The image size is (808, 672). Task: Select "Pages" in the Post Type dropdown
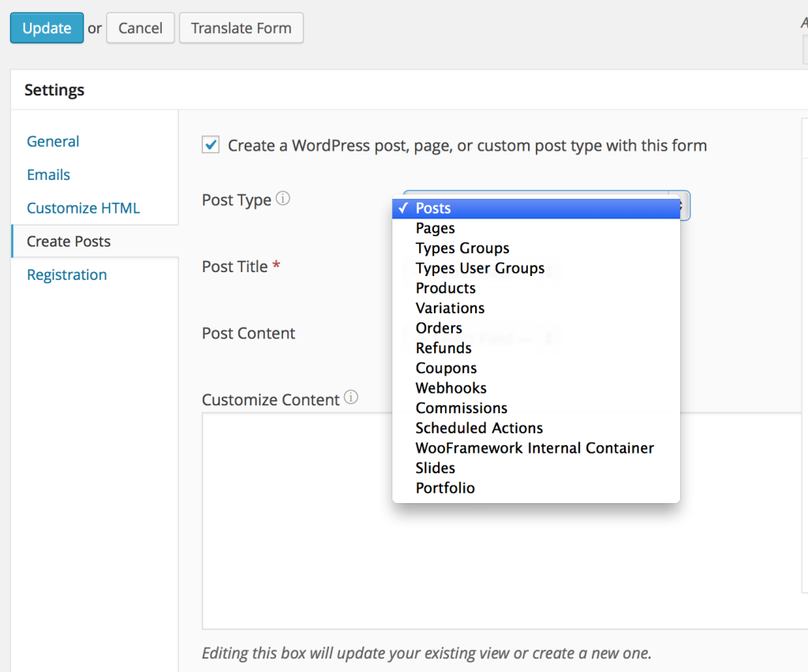point(435,228)
